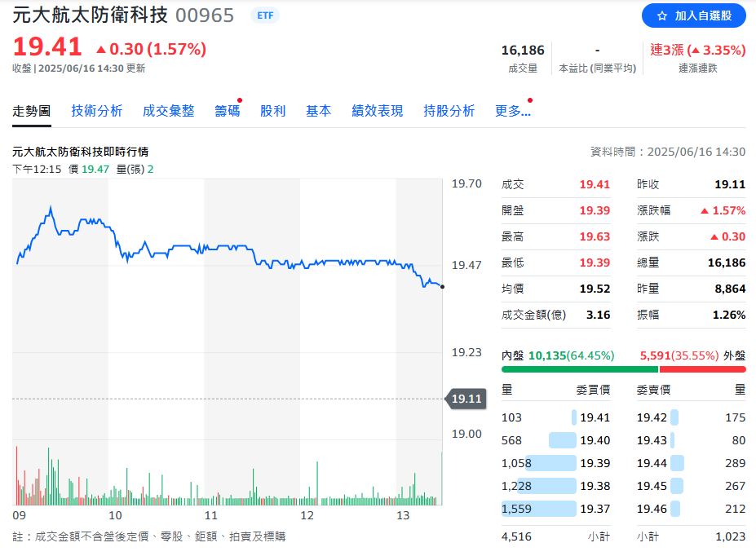756x556 pixels.
Task: Expand the 更多... menu
Action: point(512,111)
